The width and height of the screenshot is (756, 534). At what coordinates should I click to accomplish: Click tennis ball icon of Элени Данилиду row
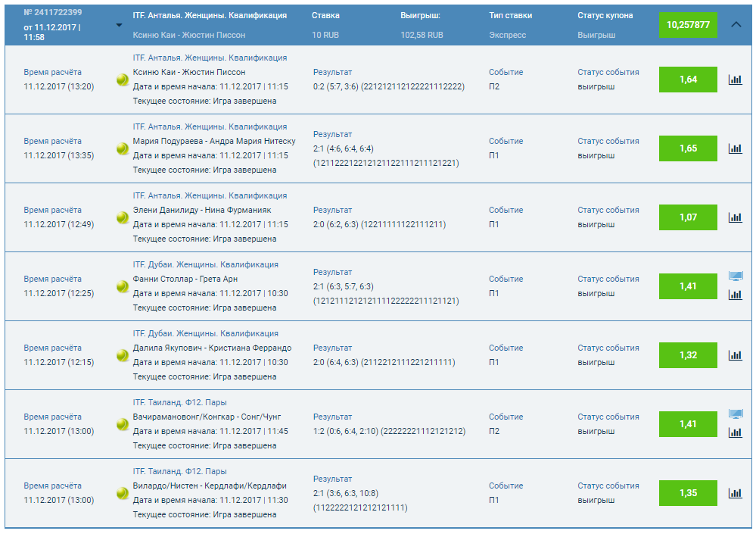(123, 217)
